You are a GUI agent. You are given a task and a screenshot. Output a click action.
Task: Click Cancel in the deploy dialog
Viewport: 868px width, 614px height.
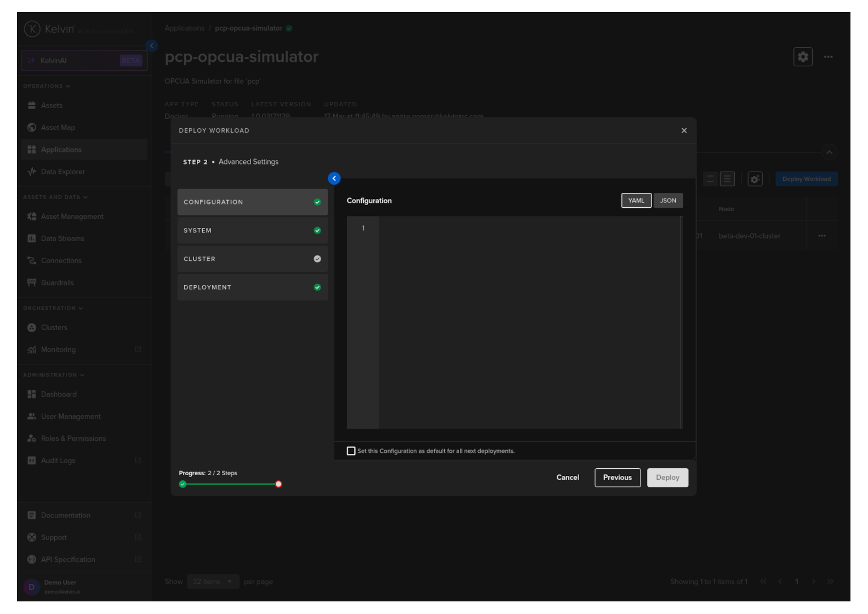coord(567,477)
